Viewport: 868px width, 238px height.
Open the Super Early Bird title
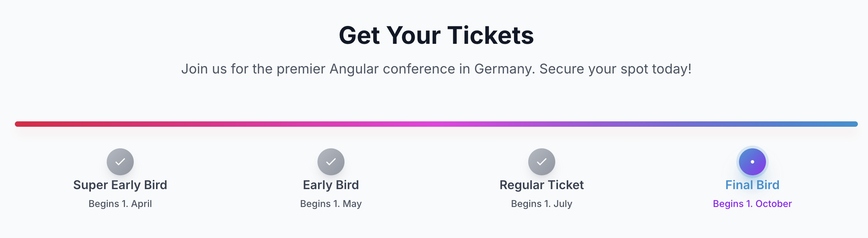(120, 185)
